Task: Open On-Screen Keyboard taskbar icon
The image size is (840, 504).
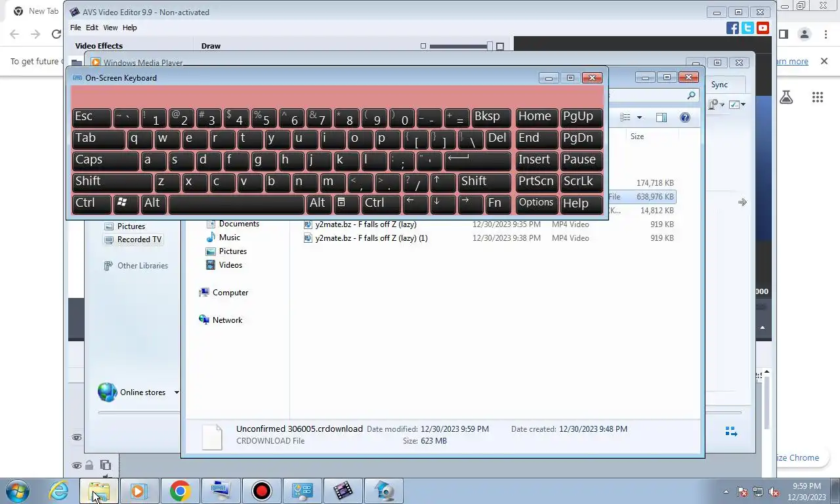Action: tap(220, 491)
